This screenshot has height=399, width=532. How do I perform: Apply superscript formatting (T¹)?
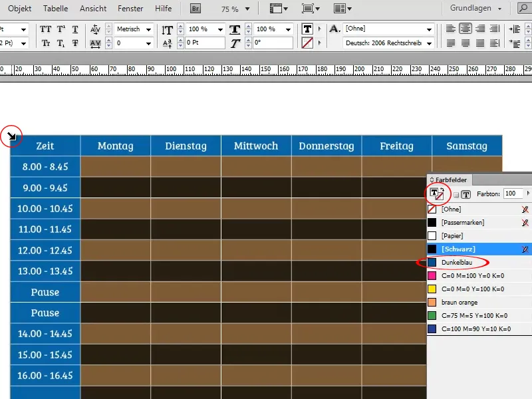pyautogui.click(x=61, y=29)
